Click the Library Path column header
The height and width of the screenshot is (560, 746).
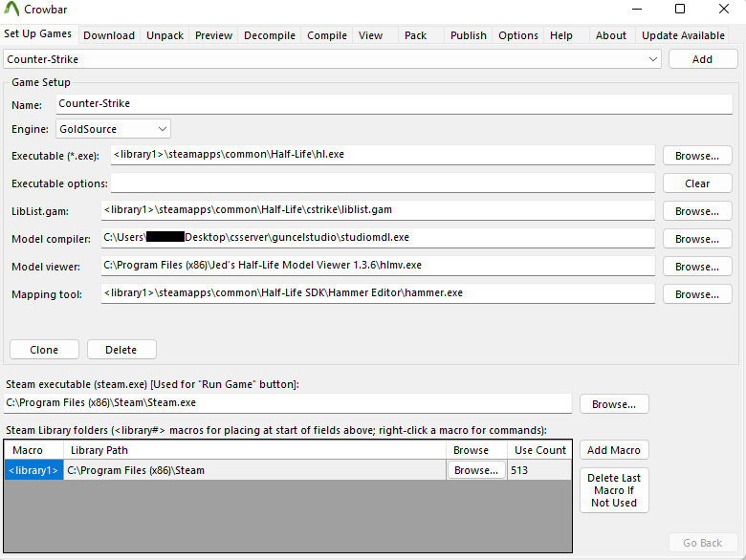254,450
